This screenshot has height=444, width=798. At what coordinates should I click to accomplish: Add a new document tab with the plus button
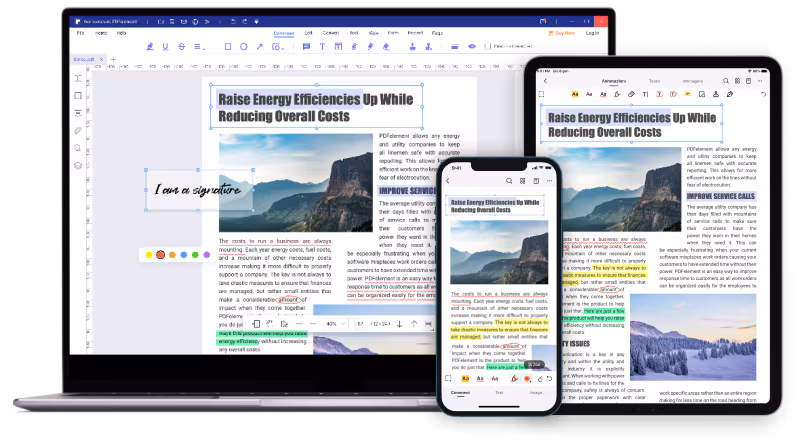113,60
